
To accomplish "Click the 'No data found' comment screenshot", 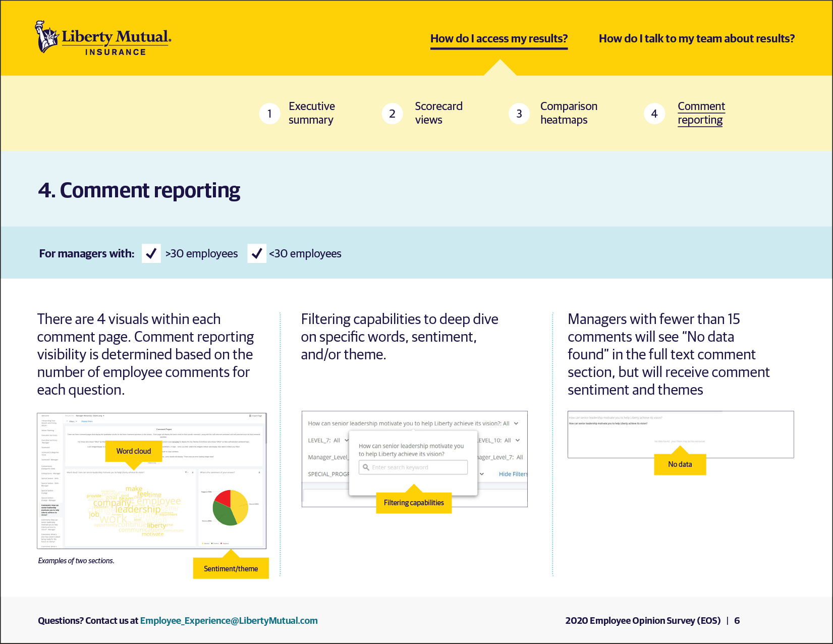I will [681, 435].
